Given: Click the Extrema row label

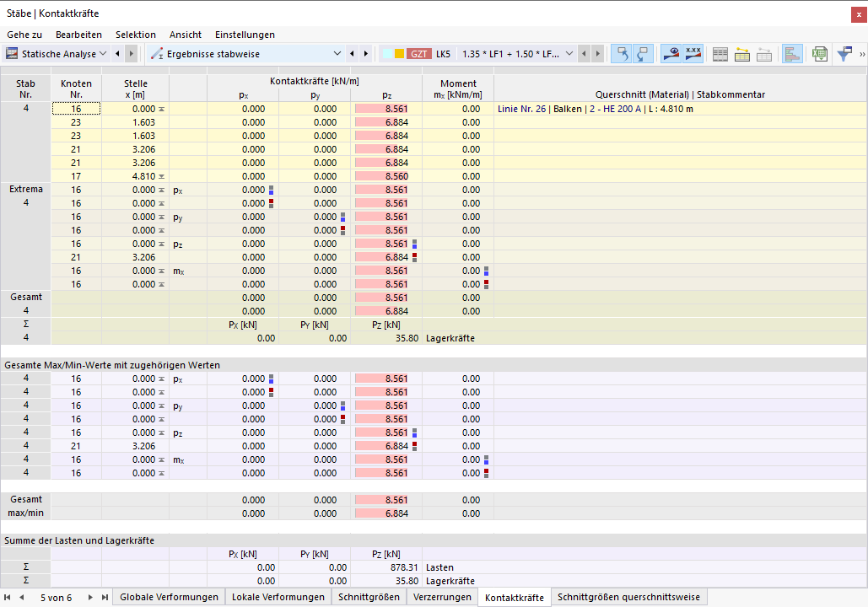Looking at the screenshot, I should tap(26, 189).
